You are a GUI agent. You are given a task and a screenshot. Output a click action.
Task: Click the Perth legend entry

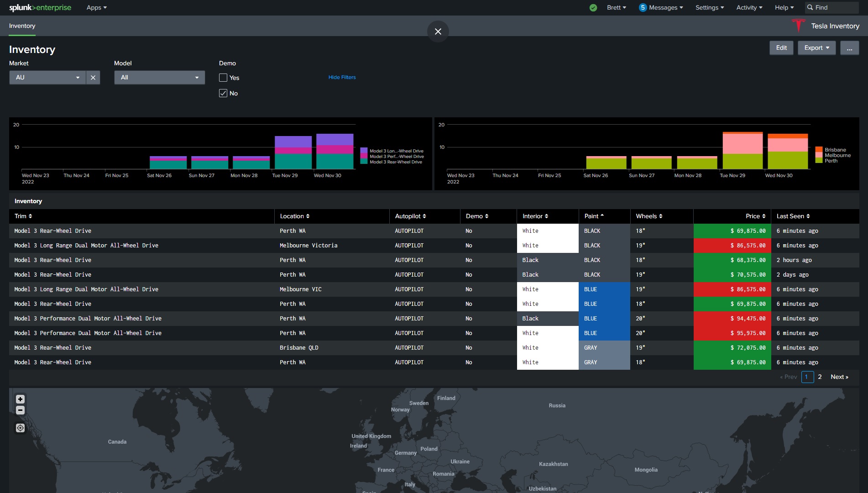[831, 161]
